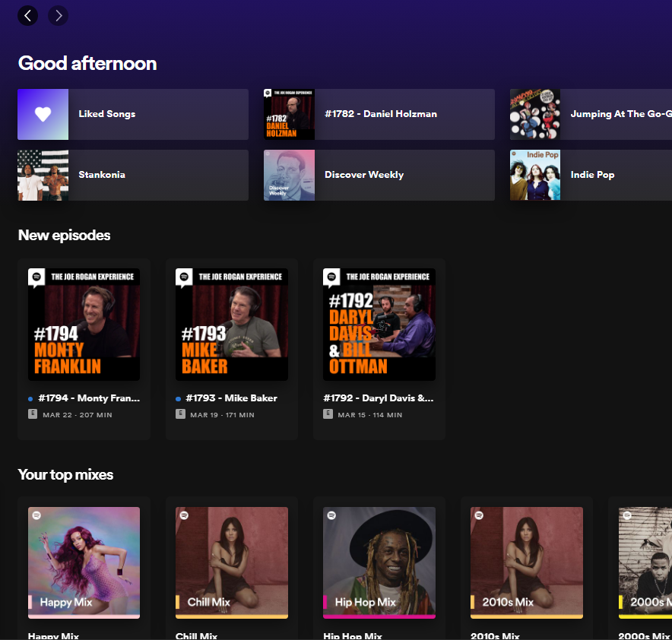Click Spotify logo on 2010s Mix cover

pos(479,515)
